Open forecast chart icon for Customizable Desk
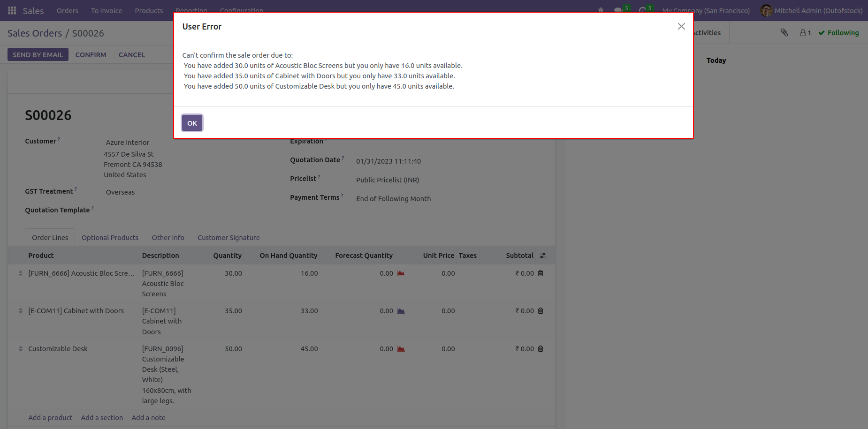 tap(401, 349)
